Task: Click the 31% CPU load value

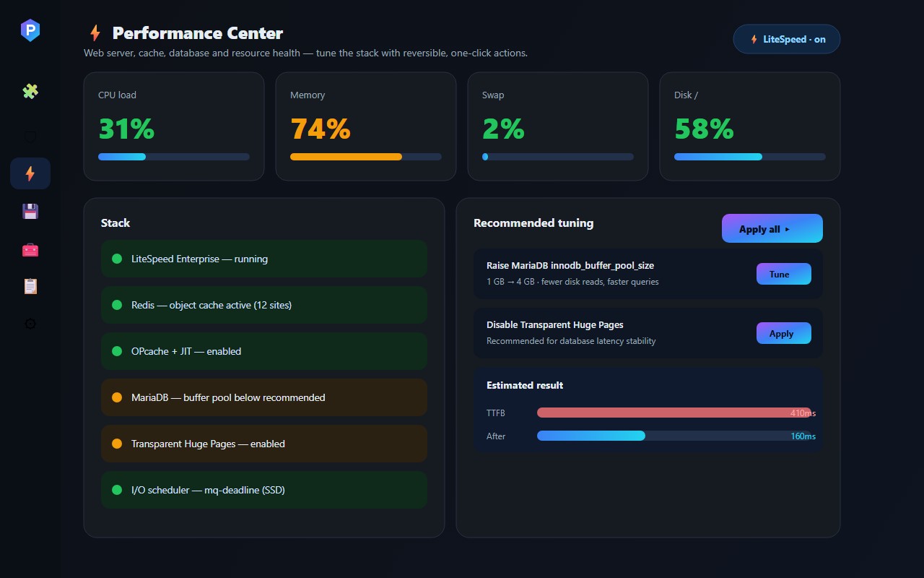Action: click(126, 129)
